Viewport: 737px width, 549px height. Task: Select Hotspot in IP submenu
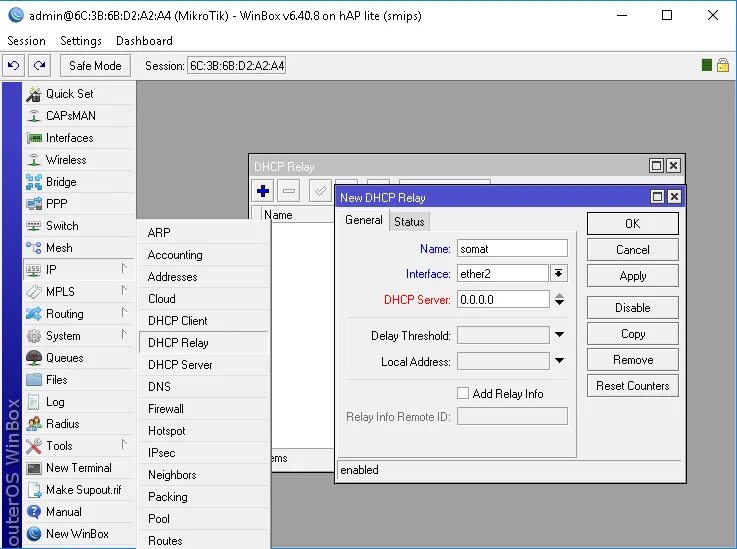click(204, 431)
